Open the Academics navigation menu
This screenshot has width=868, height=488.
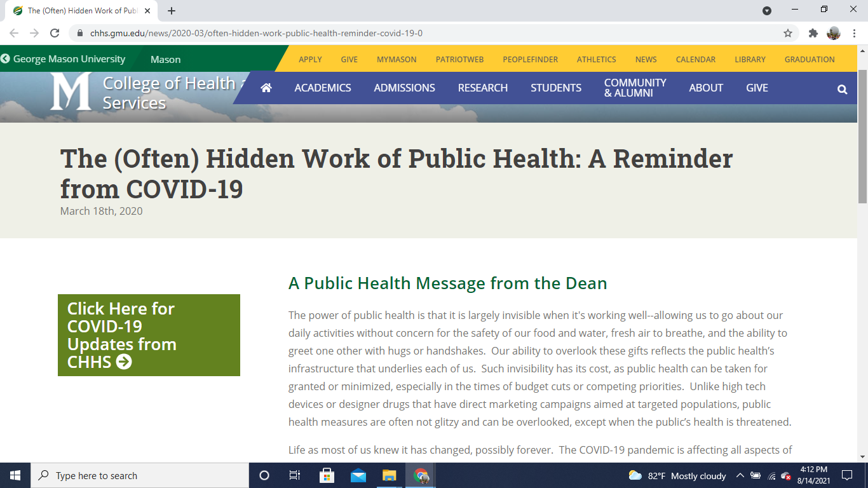point(322,88)
